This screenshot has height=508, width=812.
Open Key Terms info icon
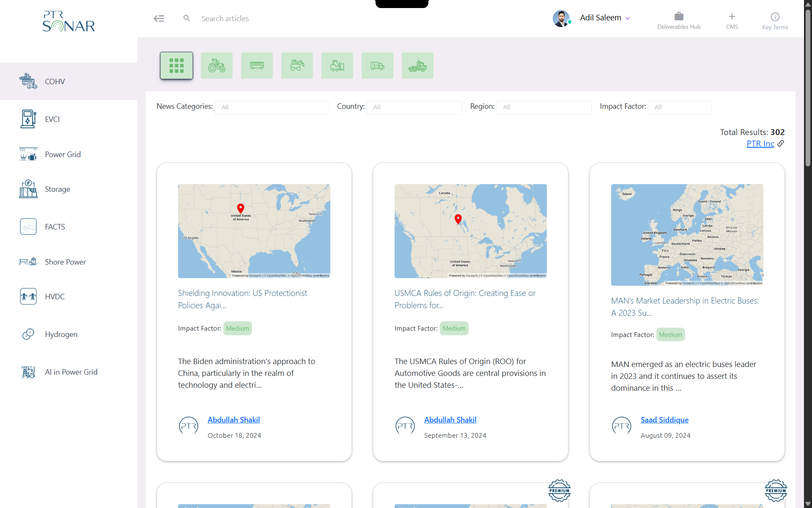(775, 17)
